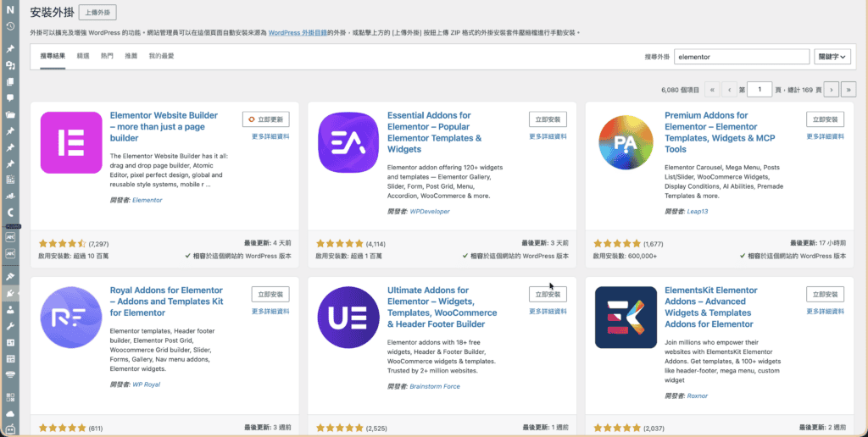This screenshot has width=868, height=437.
Task: Open 更多詳細資料 for Royal Addons
Action: coord(270,312)
